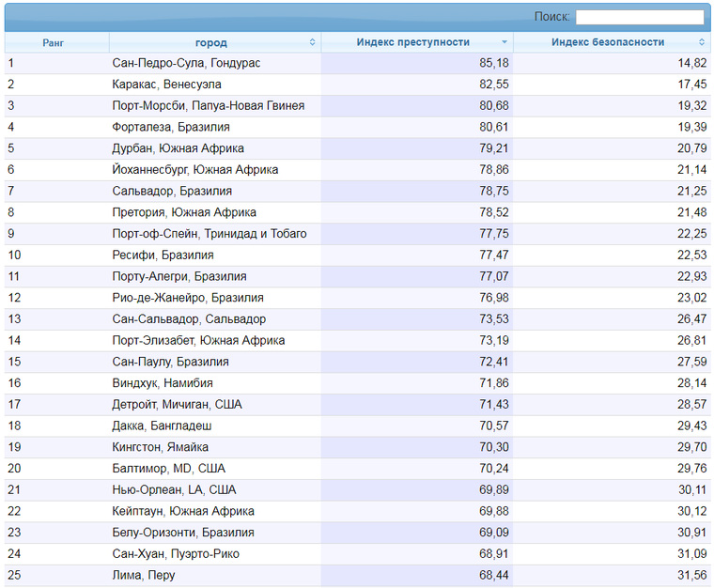The width and height of the screenshot is (714, 588).
Task: Click safety index value 28,14
Action: pos(692,383)
